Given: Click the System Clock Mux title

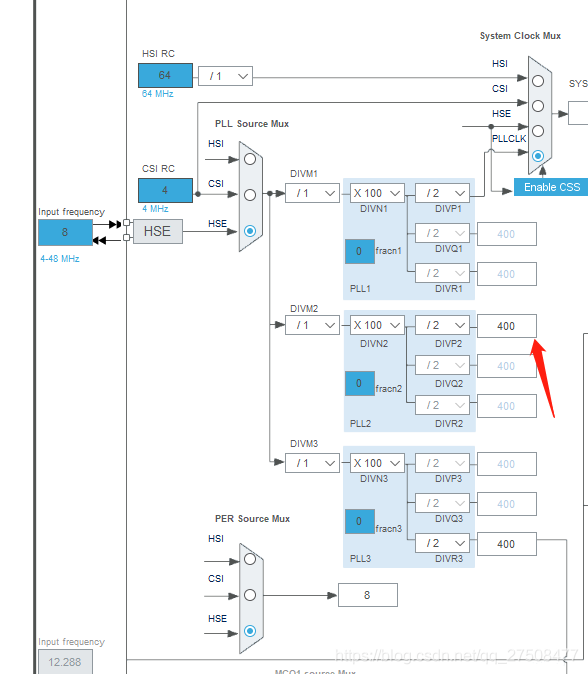Looking at the screenshot, I should click(520, 36).
